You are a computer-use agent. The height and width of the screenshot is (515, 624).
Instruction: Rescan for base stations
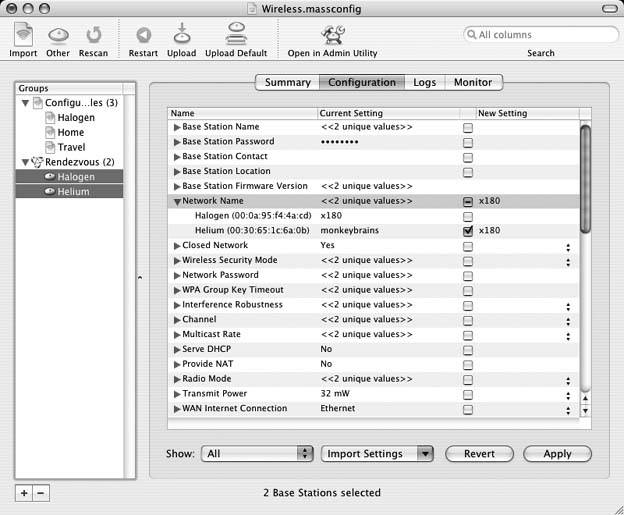tap(93, 35)
